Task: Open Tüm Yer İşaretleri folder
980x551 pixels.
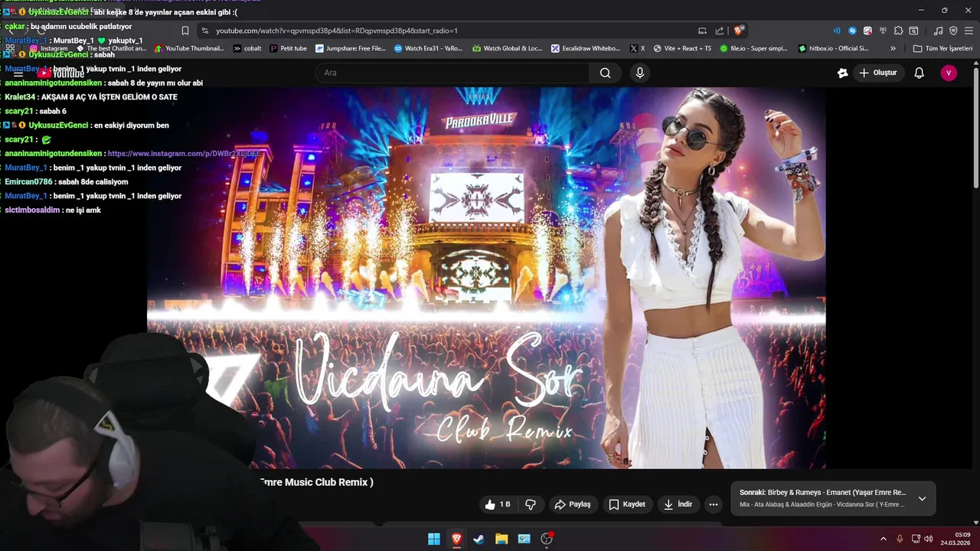Action: 942,48
